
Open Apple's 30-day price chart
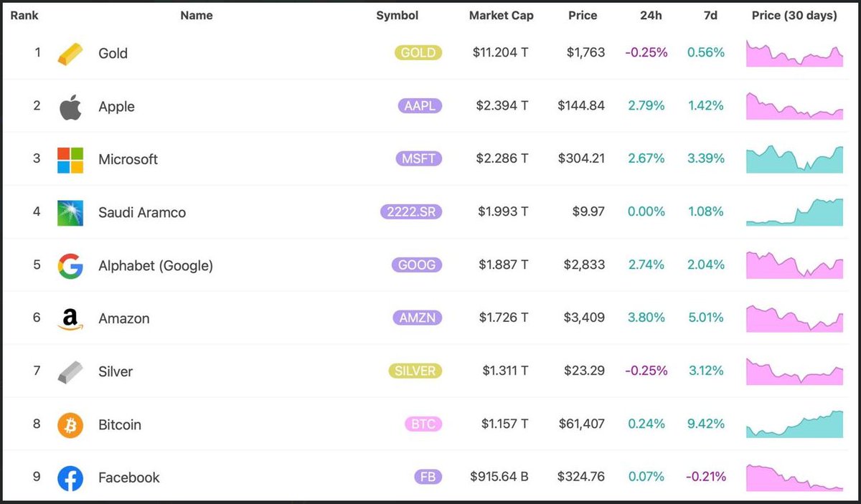click(x=795, y=106)
